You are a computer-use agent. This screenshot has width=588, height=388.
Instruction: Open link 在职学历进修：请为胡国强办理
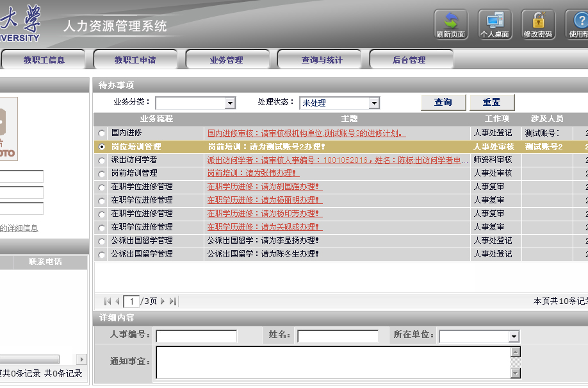tap(264, 187)
